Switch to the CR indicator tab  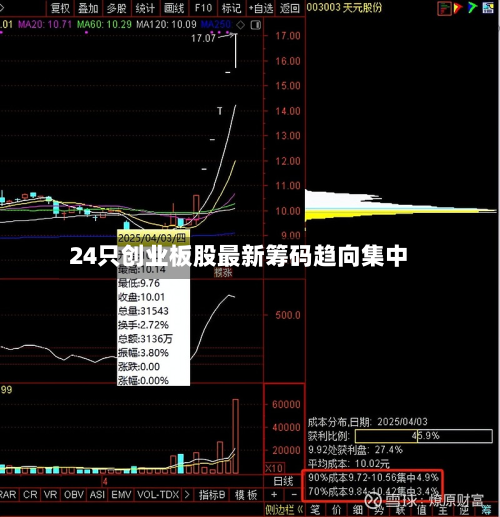pos(30,494)
